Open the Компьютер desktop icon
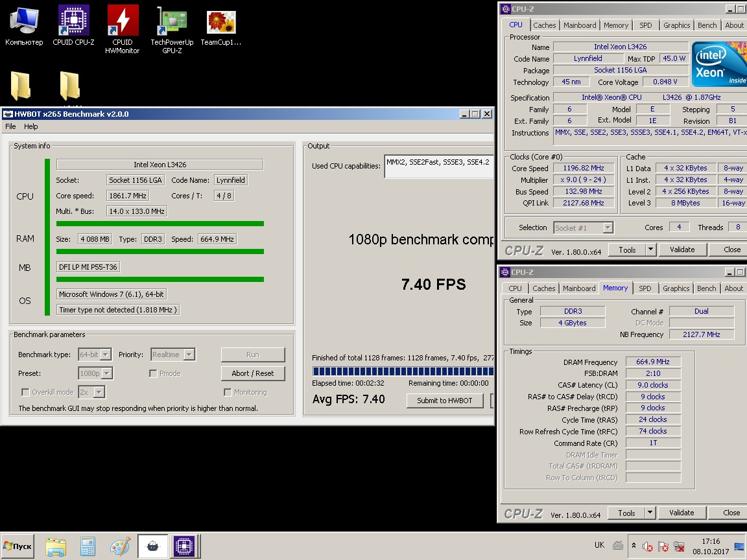747x560 pixels. [24, 26]
